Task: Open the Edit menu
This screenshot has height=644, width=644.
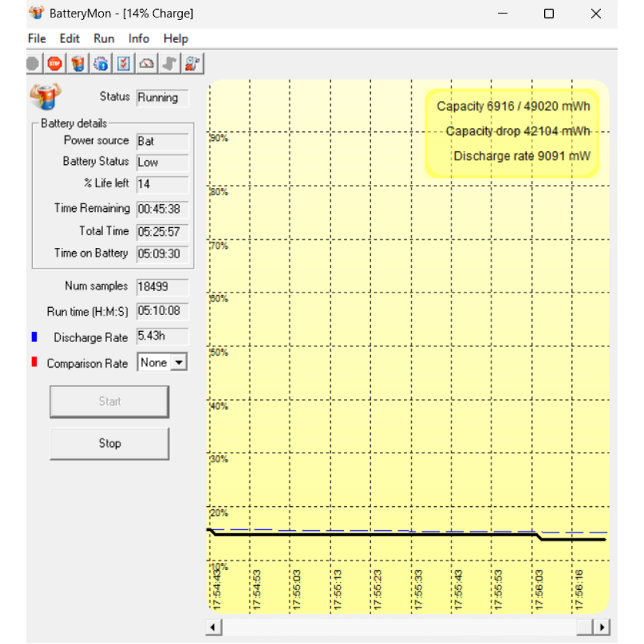Action: (x=70, y=39)
